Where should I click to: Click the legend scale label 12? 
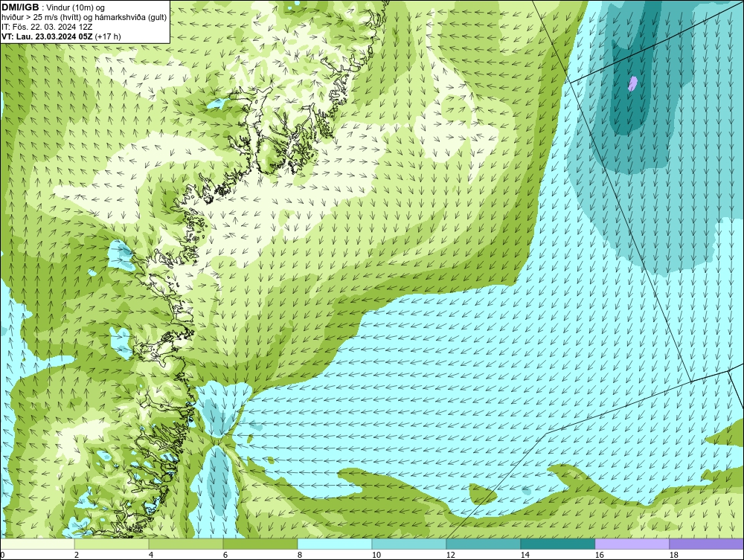(450, 555)
